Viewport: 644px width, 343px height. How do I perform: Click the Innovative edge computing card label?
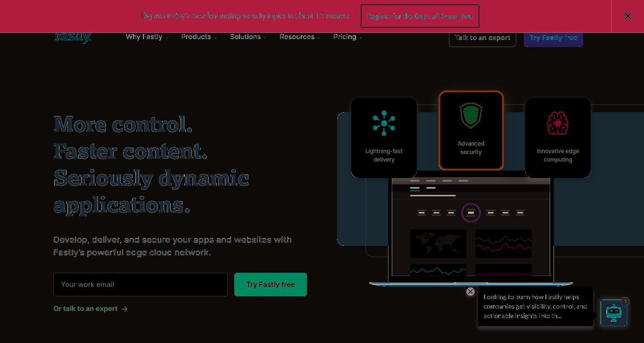(x=558, y=155)
